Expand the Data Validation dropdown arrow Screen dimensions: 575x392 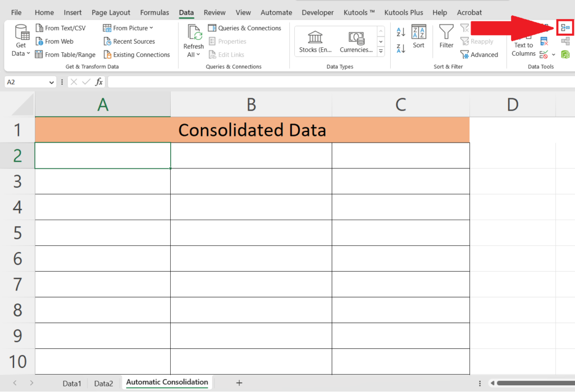click(554, 54)
